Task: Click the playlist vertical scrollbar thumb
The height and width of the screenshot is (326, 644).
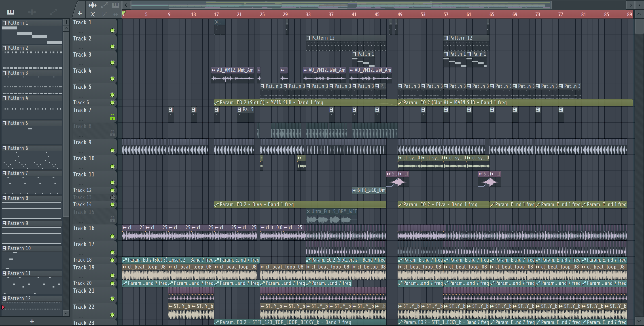Action: click(x=639, y=25)
